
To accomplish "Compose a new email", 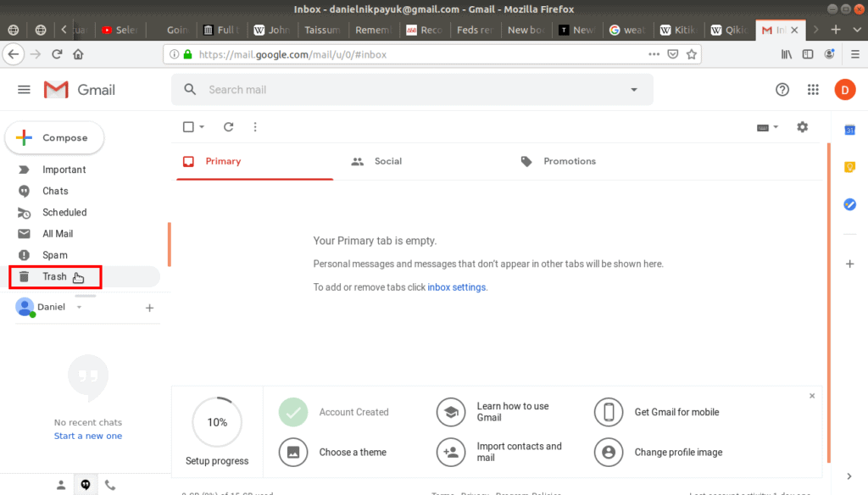I will click(x=54, y=138).
